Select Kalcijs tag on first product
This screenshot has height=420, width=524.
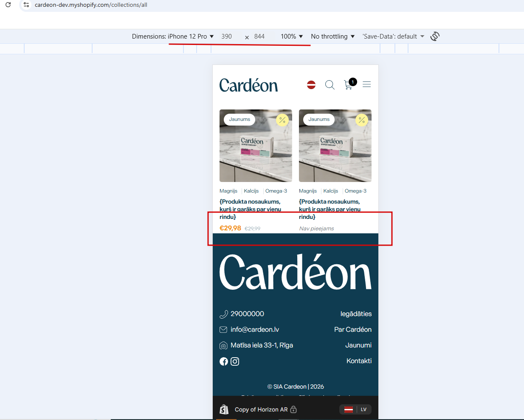(251, 191)
